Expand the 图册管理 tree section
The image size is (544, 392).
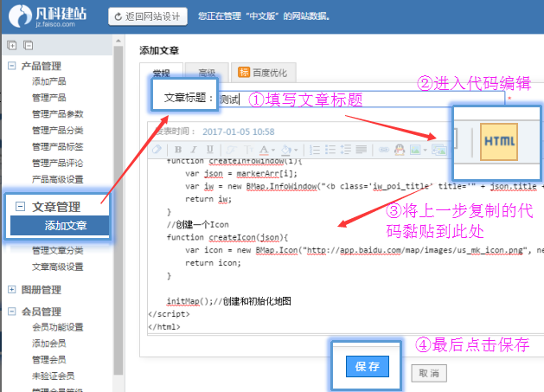(12, 289)
